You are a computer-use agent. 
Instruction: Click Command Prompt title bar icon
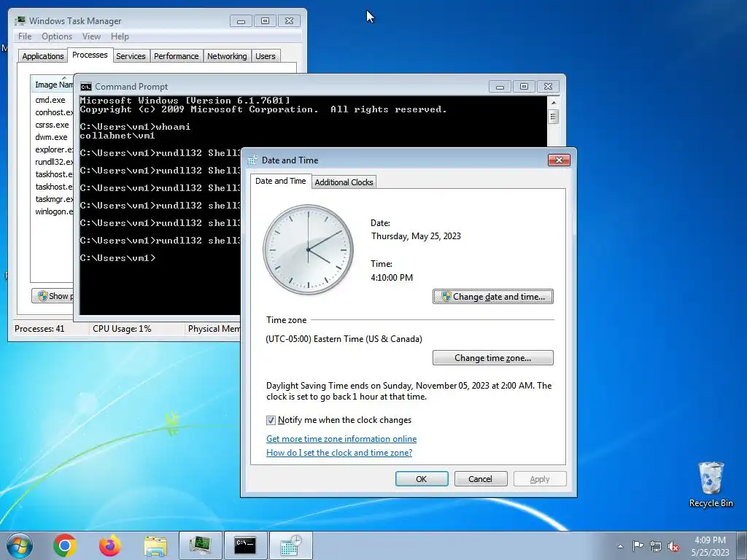(x=86, y=87)
